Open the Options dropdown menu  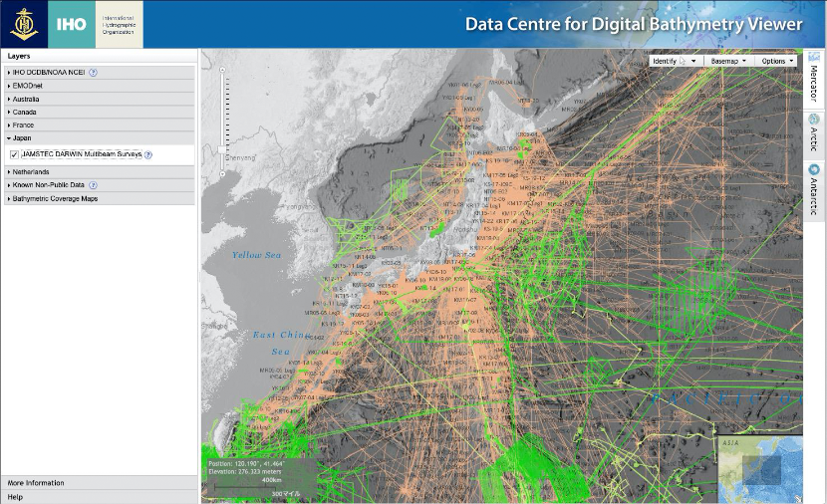click(x=777, y=61)
